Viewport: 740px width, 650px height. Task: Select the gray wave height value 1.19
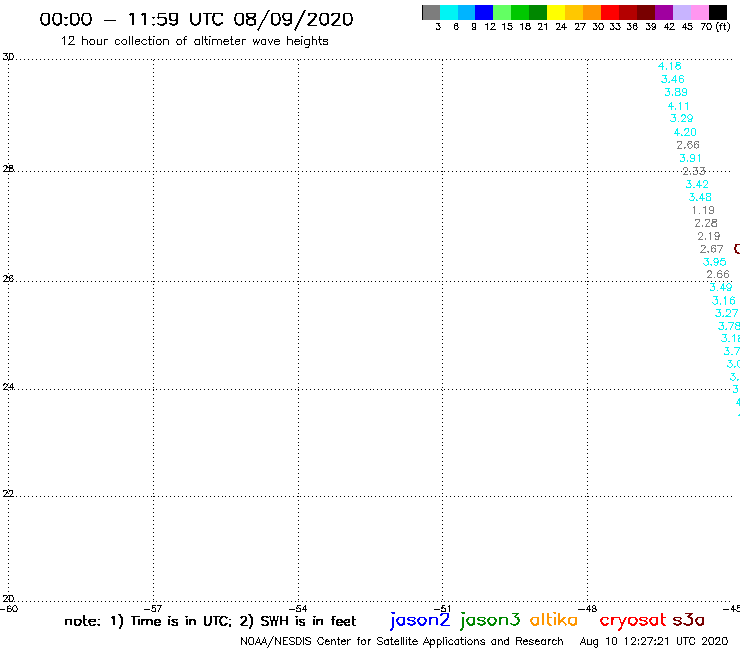point(703,210)
